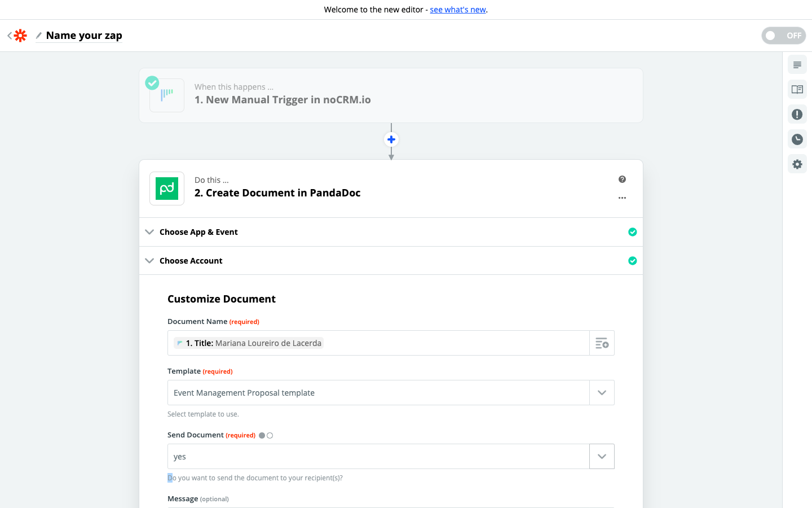Click the PandaDoc app icon

167,189
